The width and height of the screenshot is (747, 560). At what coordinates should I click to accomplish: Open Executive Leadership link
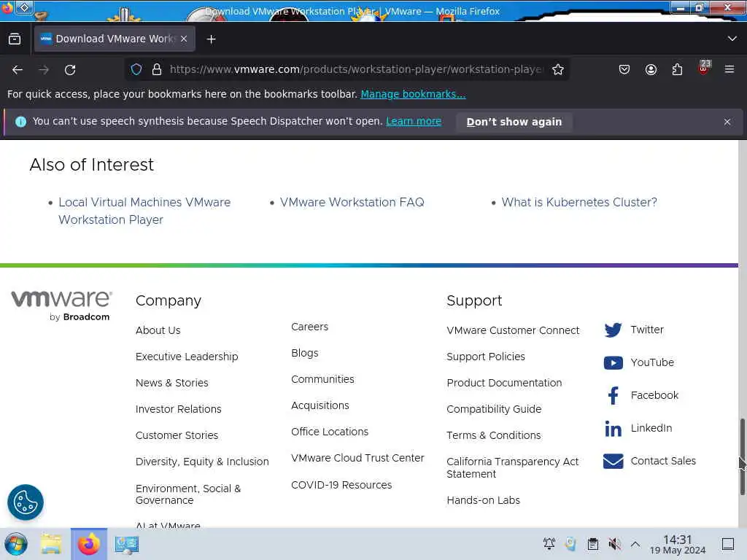click(x=187, y=357)
